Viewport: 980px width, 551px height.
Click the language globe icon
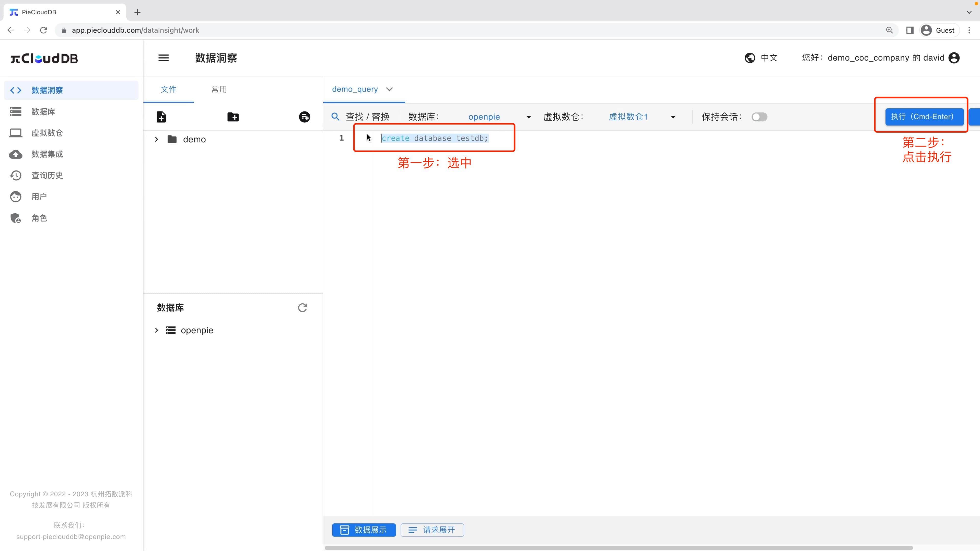(750, 58)
